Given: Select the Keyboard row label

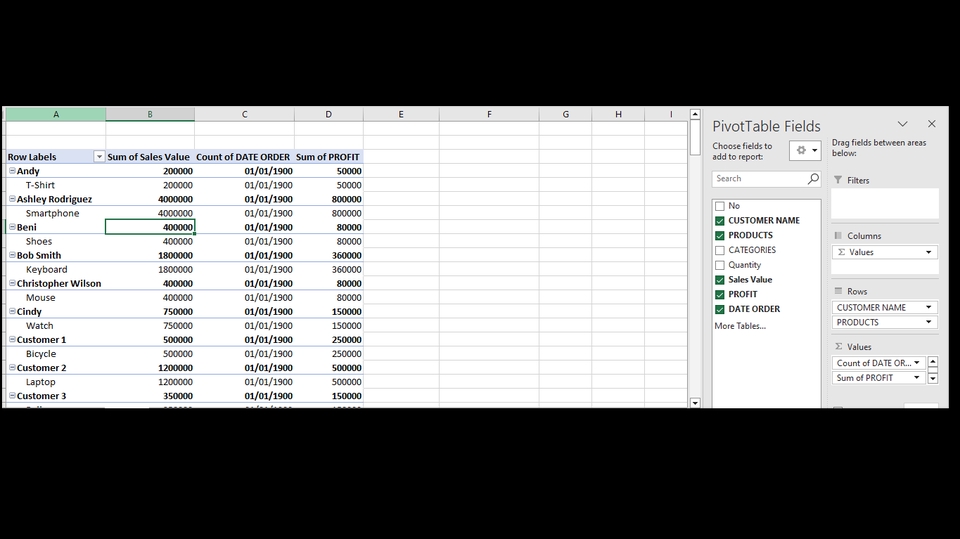Looking at the screenshot, I should pyautogui.click(x=47, y=270).
